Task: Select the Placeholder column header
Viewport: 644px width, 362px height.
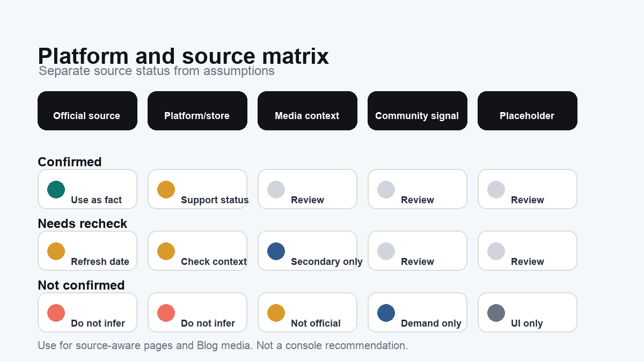Action: coord(528,110)
